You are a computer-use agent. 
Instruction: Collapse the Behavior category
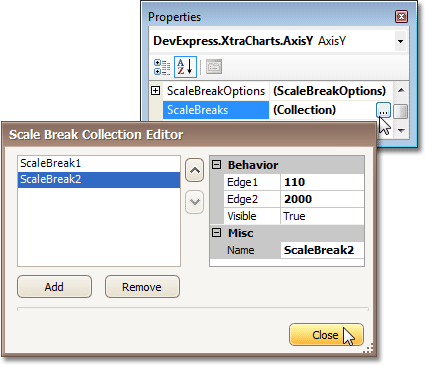tap(217, 165)
